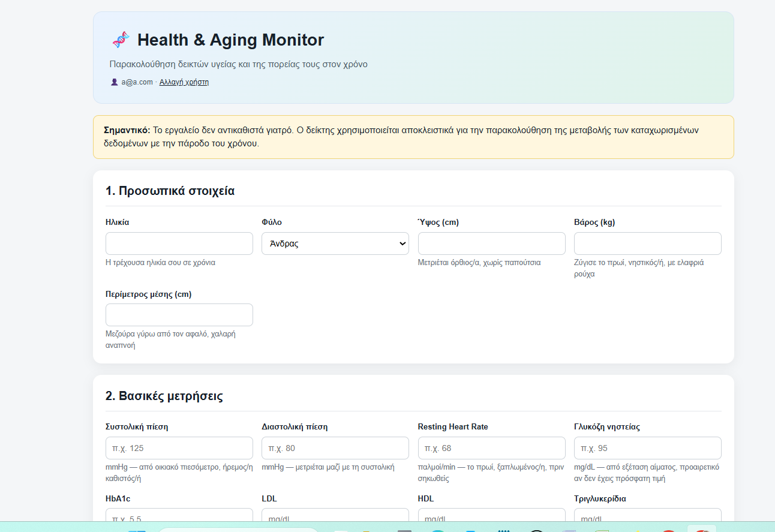Click the DNA helix logo icon
The height and width of the screenshot is (532, 775).
coord(120,40)
